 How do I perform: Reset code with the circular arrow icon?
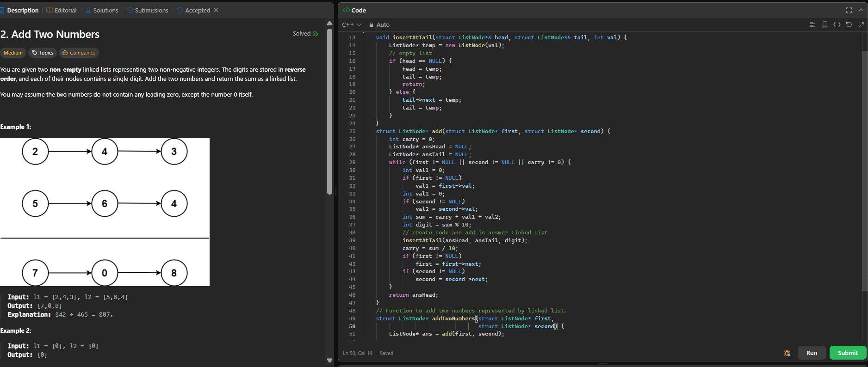[849, 24]
